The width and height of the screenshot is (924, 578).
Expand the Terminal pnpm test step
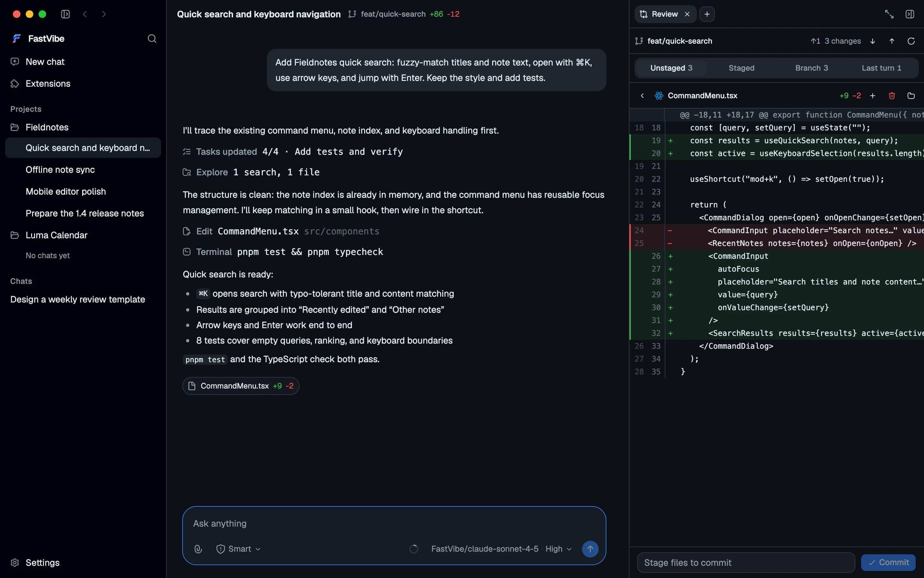click(283, 252)
